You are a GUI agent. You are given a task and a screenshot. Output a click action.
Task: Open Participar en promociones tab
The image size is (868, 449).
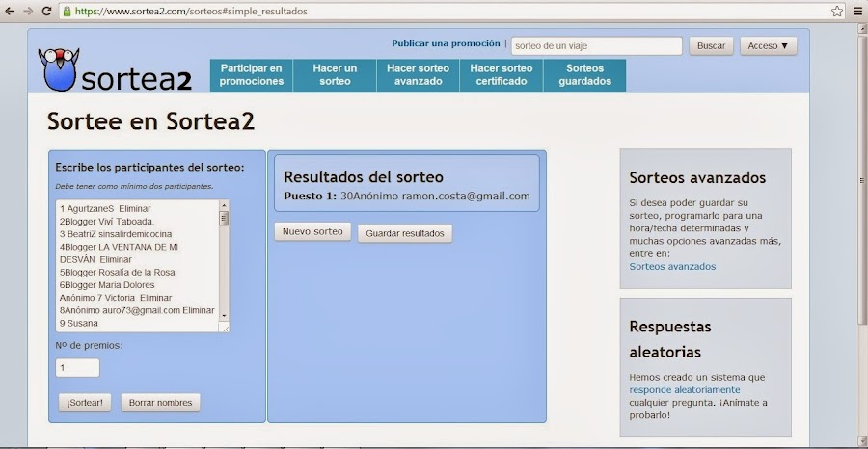click(252, 75)
